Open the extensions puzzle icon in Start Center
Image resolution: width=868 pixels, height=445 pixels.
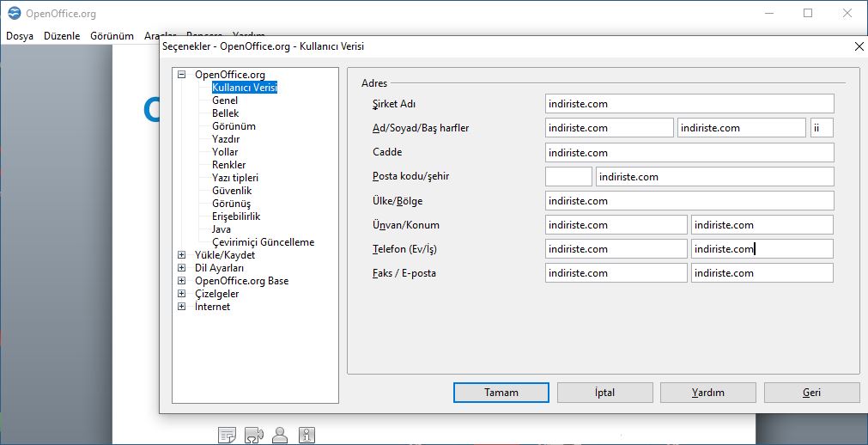[x=254, y=435]
